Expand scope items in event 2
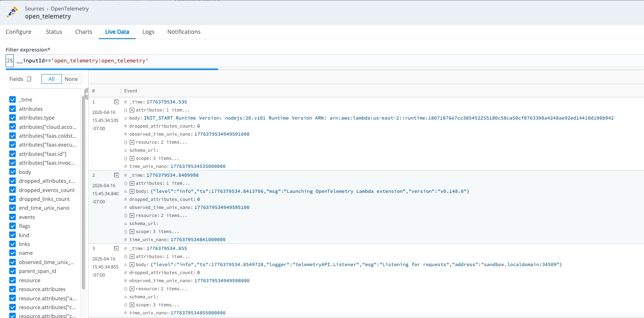The height and width of the screenshot is (318, 644). click(132, 231)
